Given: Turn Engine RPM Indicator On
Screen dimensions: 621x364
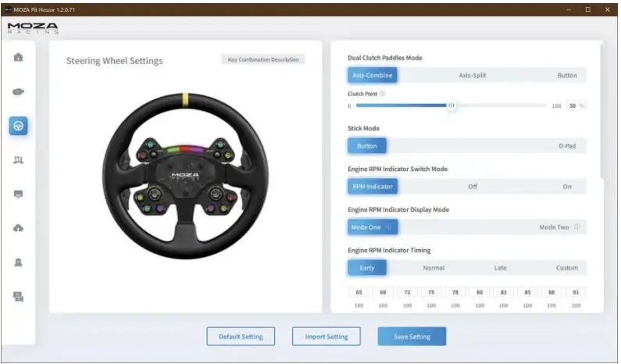Looking at the screenshot, I should [567, 187].
